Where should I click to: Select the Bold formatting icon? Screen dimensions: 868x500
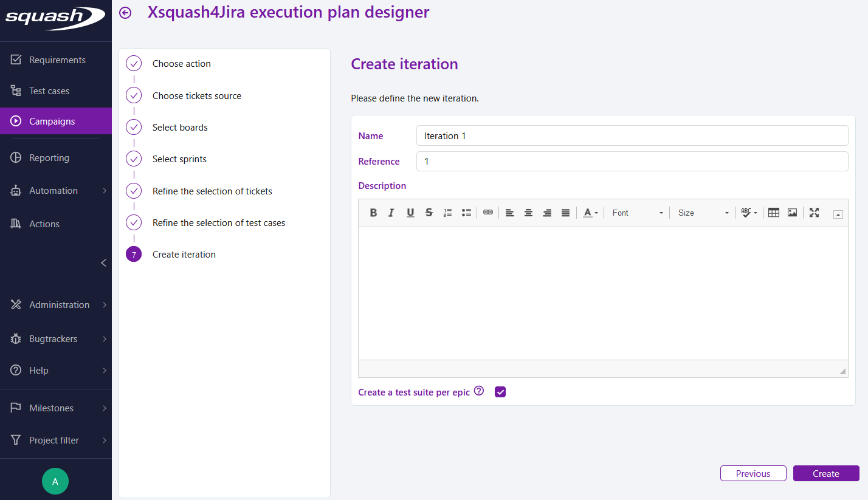click(373, 212)
